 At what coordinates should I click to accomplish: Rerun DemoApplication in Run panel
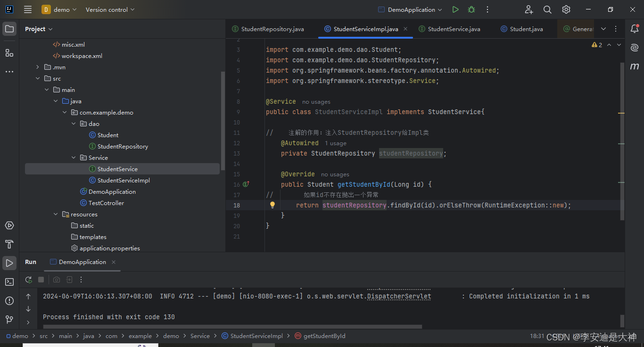pyautogui.click(x=29, y=280)
